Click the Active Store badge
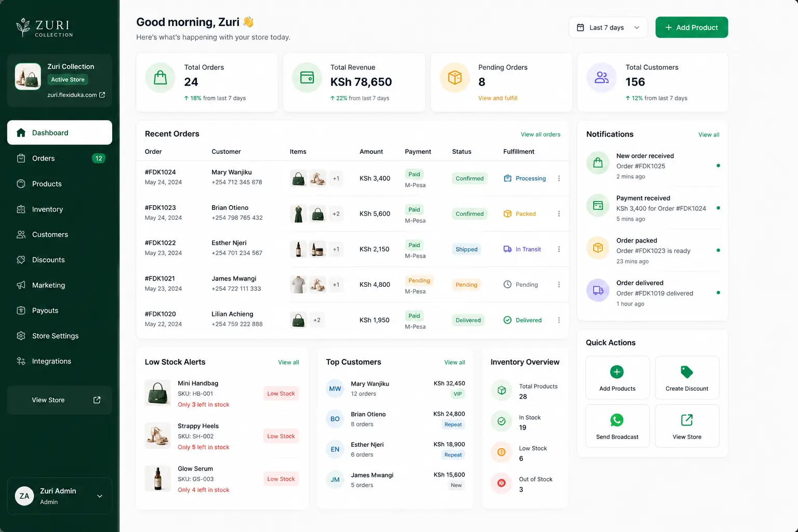This screenshot has width=798, height=532. (x=68, y=79)
